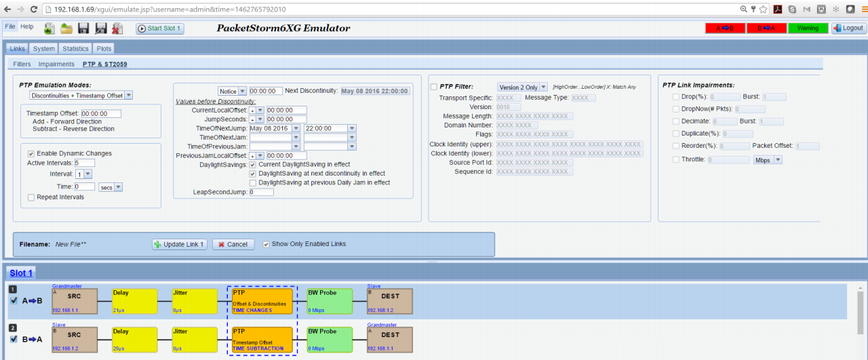Toggle DaylightSaving at next discontinuity
Screen dimensions: 868x360
253,174
